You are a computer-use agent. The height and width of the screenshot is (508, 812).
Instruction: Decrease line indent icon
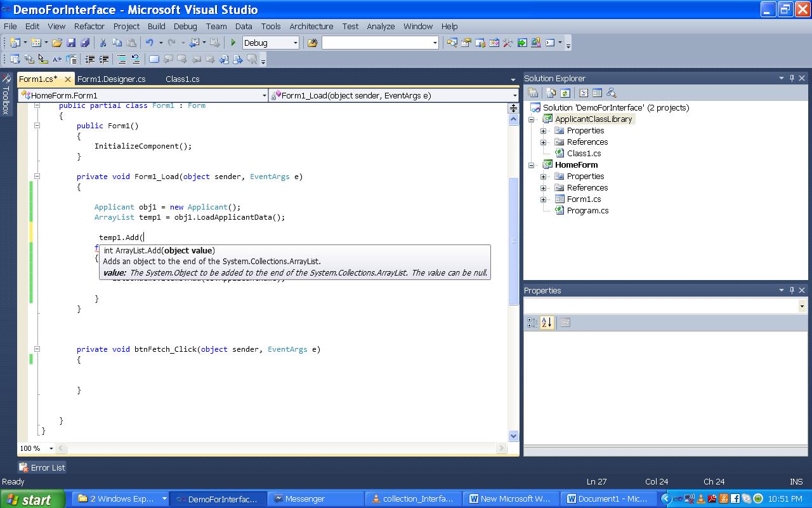pos(89,59)
